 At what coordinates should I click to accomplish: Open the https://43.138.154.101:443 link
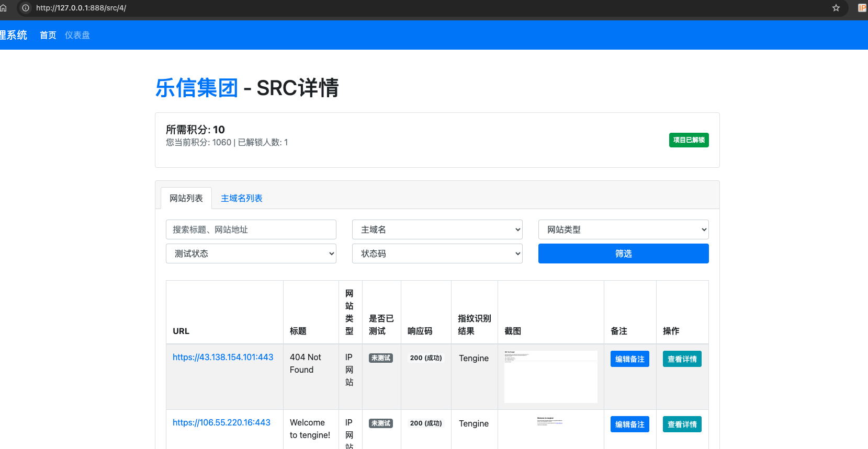pyautogui.click(x=223, y=357)
